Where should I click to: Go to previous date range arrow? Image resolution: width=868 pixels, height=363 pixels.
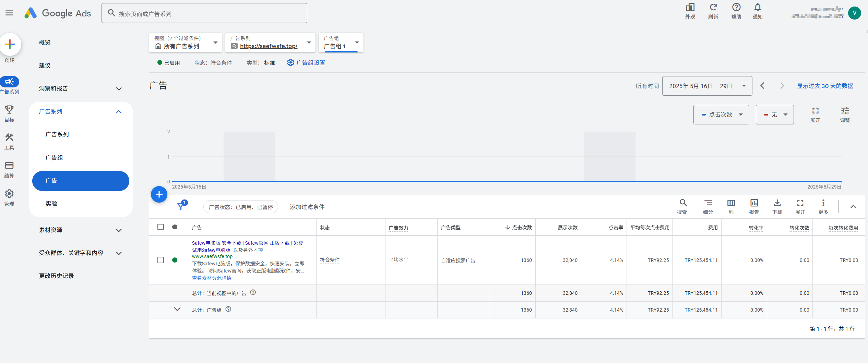[x=762, y=86]
